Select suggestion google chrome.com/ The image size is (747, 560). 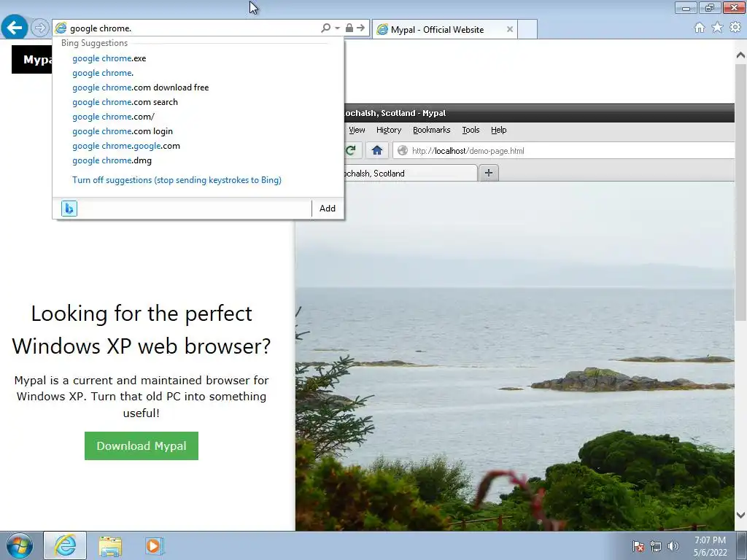click(113, 117)
